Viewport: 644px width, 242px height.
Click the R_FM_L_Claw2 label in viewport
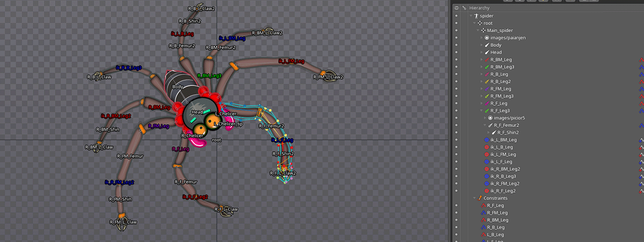(328, 77)
